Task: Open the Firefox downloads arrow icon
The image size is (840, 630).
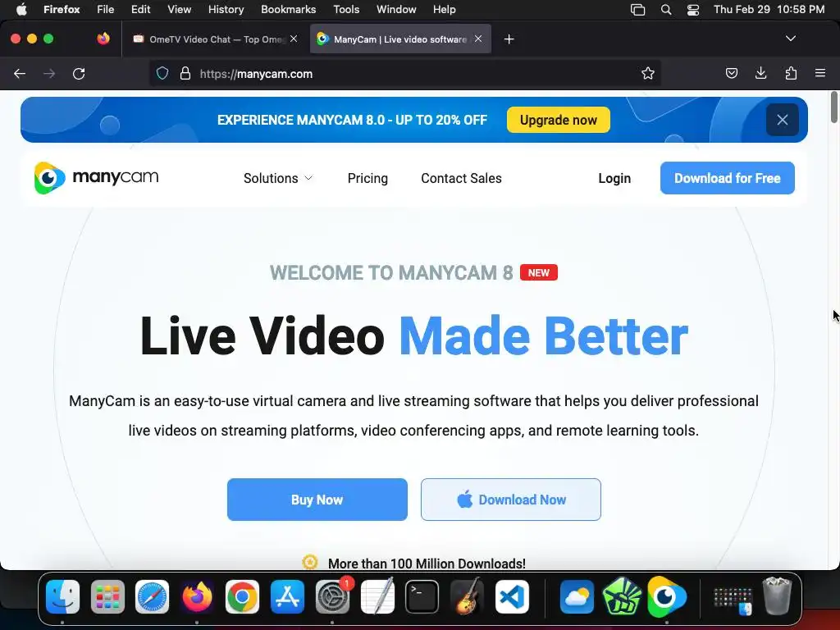Action: [x=760, y=73]
